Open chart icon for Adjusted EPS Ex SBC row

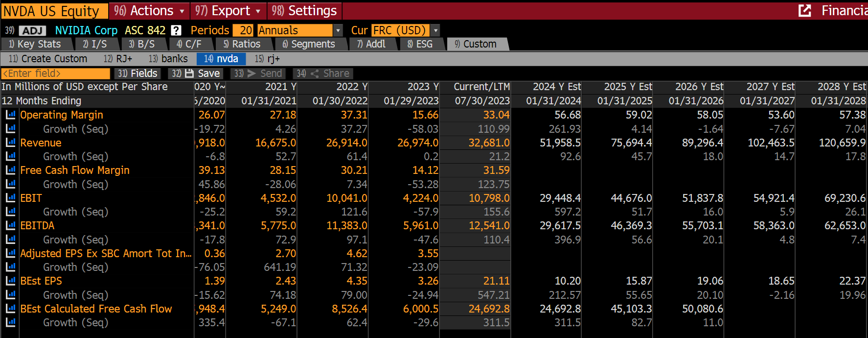click(x=10, y=253)
